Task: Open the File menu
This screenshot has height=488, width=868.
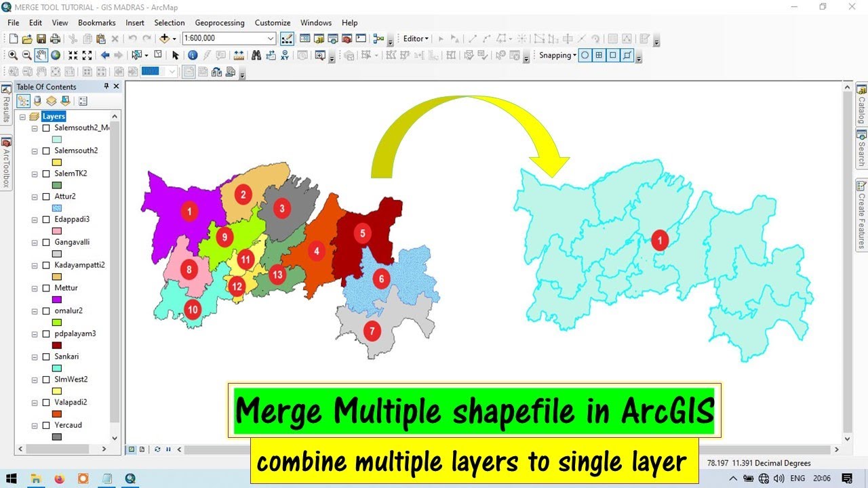Action: 14,22
